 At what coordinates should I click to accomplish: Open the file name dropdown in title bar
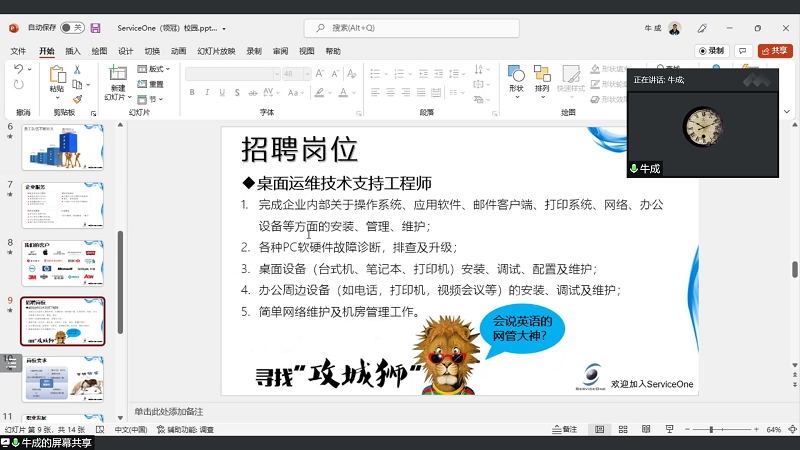[224, 29]
